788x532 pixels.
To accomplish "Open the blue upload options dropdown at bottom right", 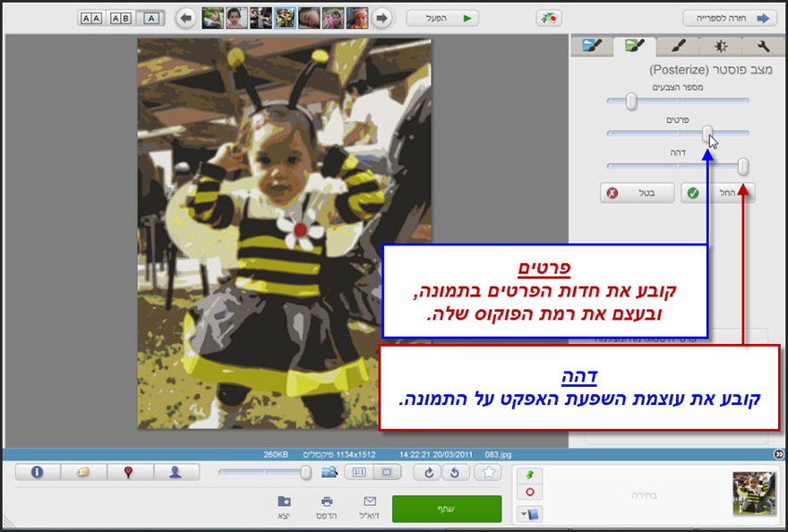I will [x=531, y=513].
